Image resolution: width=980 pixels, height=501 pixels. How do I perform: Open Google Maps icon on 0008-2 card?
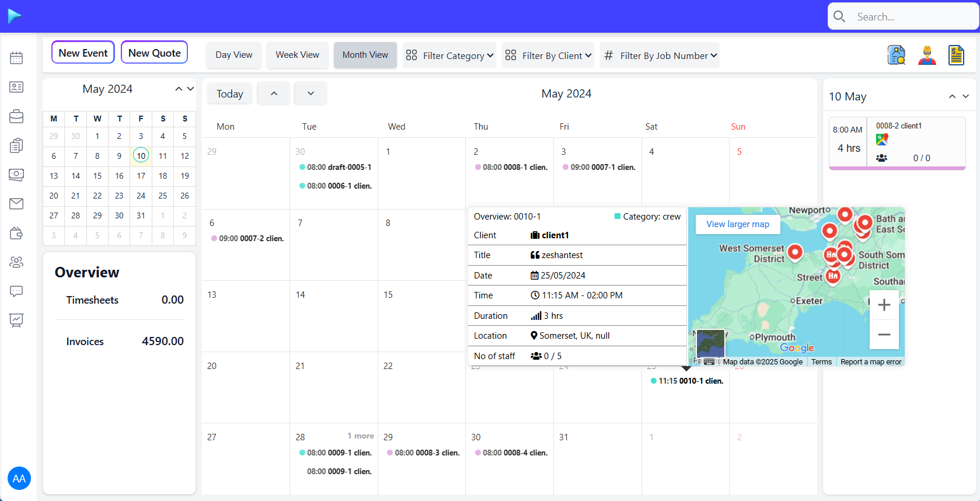[882, 140]
